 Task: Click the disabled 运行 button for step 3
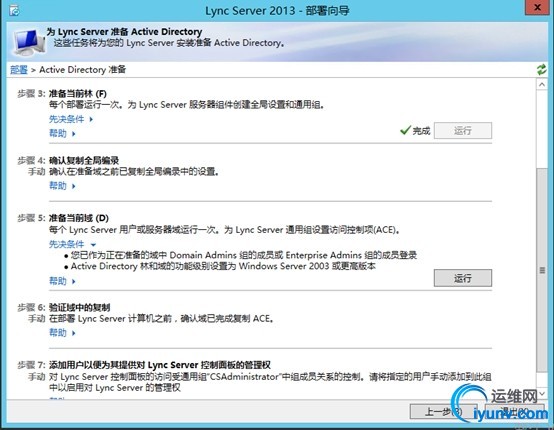[462, 131]
